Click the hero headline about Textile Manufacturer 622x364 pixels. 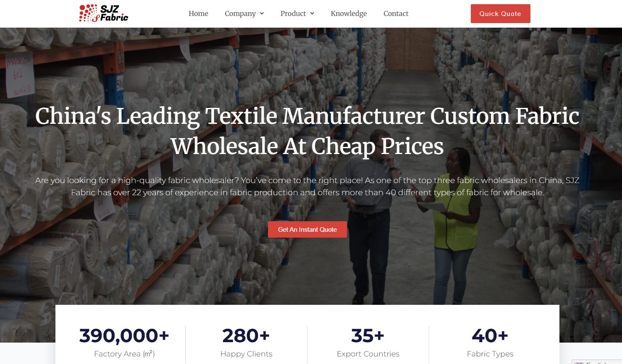[x=307, y=131]
